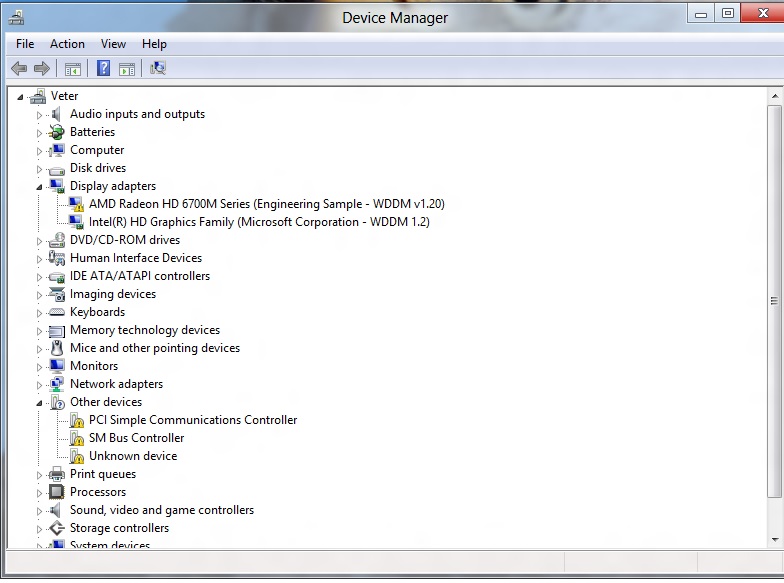Click the scrollbar up arrow
784x583 pixels.
click(x=774, y=96)
